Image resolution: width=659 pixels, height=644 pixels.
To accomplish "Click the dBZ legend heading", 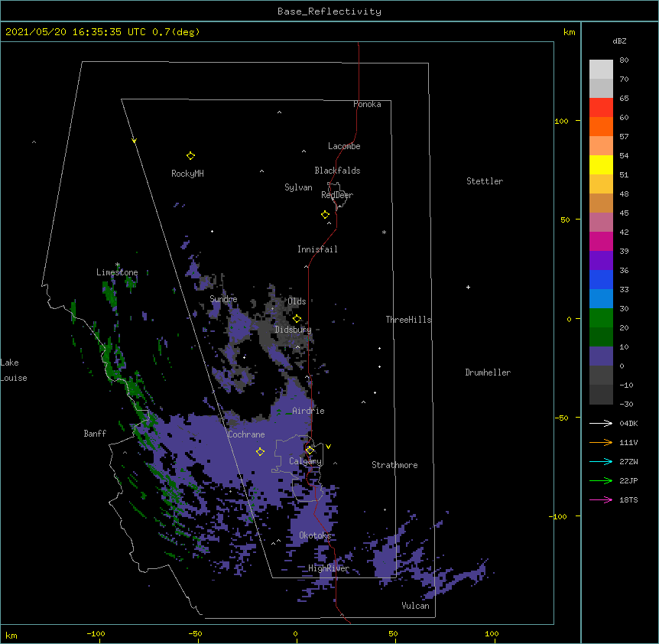I will point(619,41).
